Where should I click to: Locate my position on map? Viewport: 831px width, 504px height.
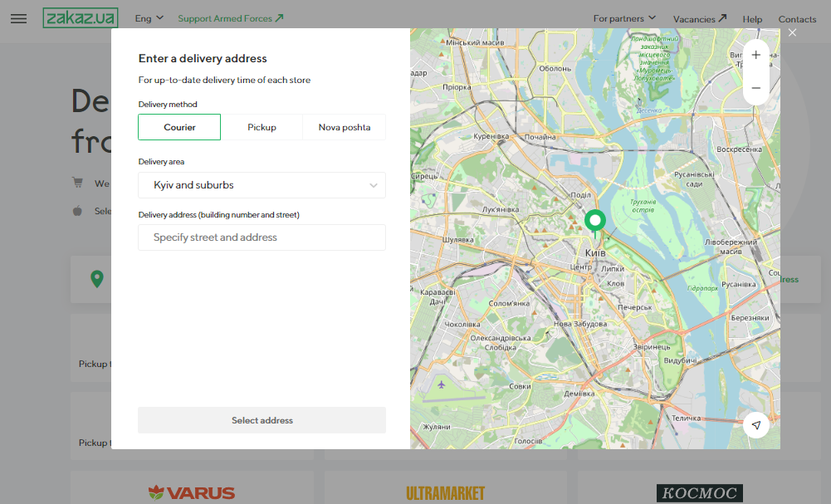(756, 425)
